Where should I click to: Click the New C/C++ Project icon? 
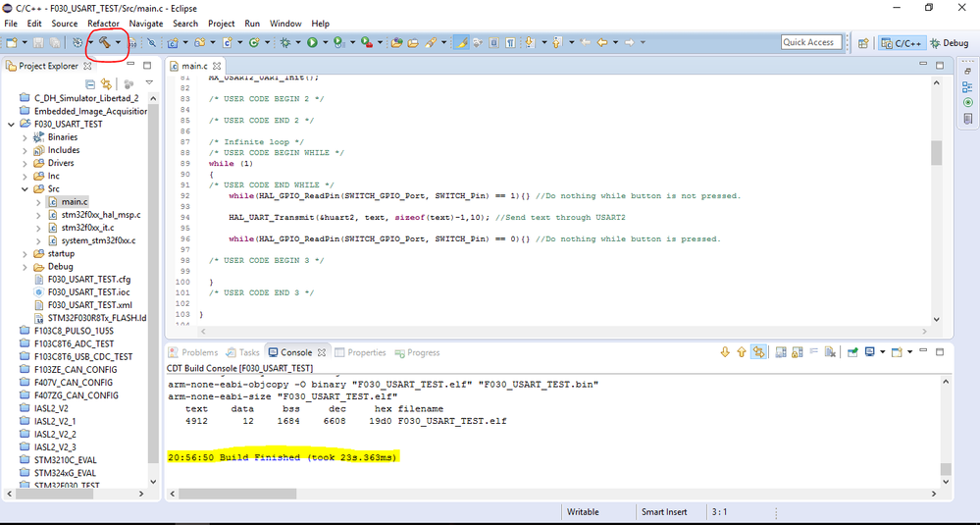(x=173, y=42)
